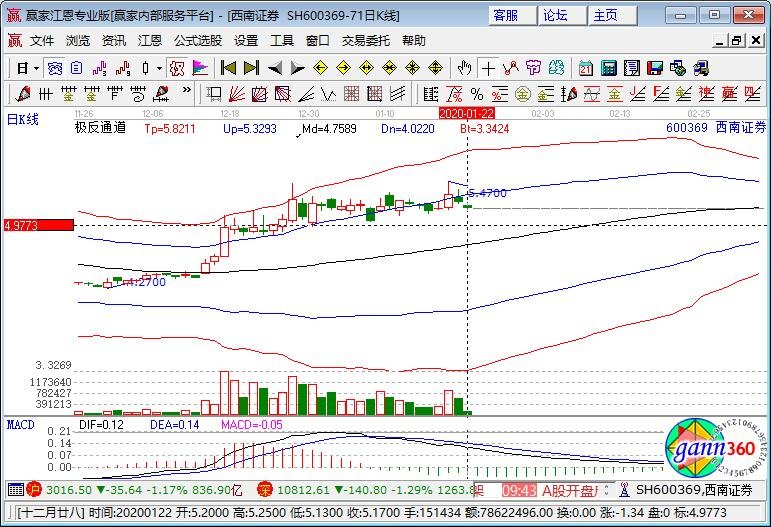Image resolution: width=771 pixels, height=527 pixels.
Task: Click the yellow diamond left-arrow icon
Action: 321,68
